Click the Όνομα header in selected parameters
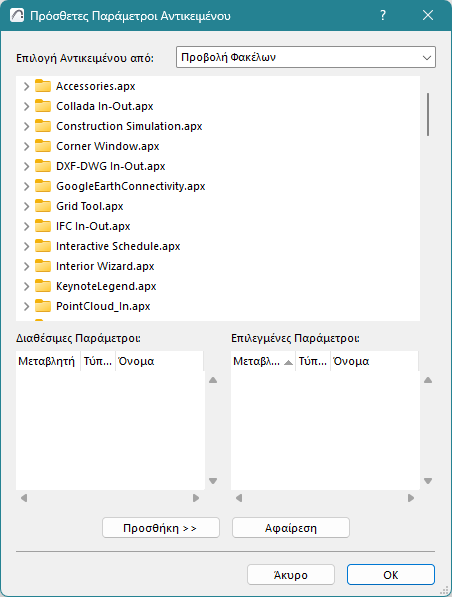The width and height of the screenshot is (452, 597). pyautogui.click(x=374, y=361)
